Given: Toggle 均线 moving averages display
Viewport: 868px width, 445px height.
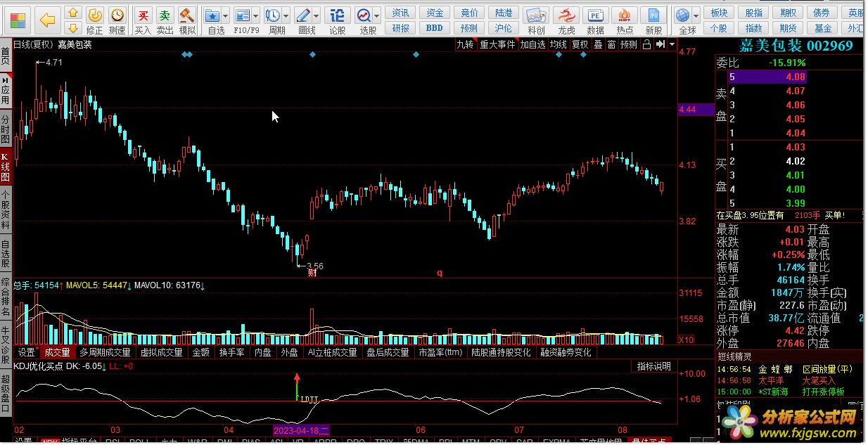Looking at the screenshot, I should pyautogui.click(x=559, y=44).
